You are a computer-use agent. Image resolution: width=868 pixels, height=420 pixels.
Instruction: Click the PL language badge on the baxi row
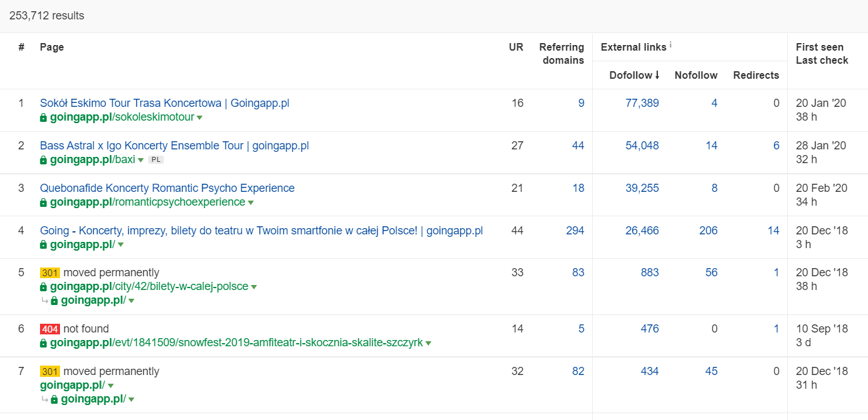tap(156, 160)
